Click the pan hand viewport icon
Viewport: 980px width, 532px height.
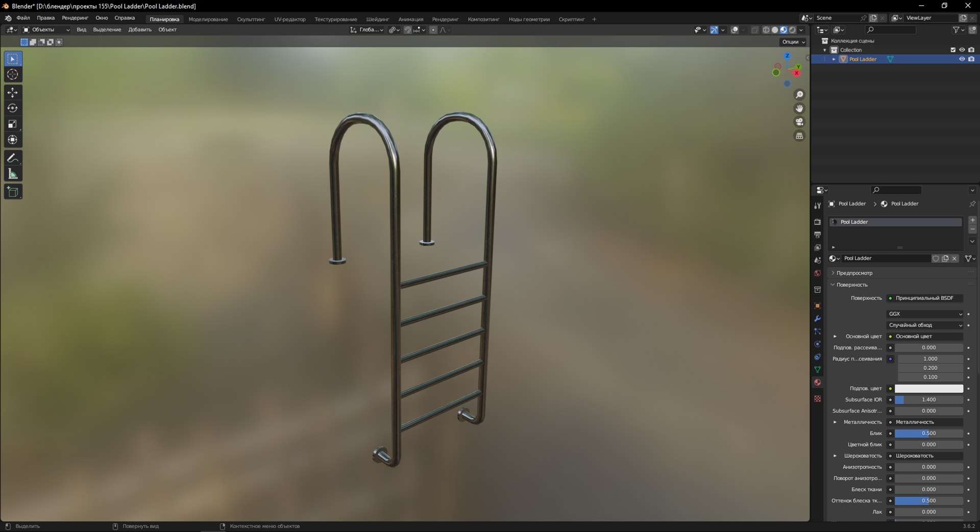click(x=799, y=108)
